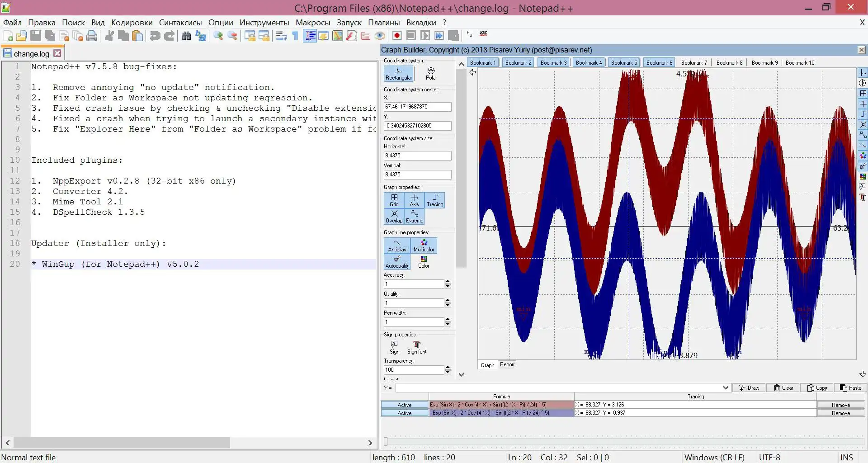The image size is (868, 463).
Task: Toggle the Axis graph property
Action: [415, 200]
